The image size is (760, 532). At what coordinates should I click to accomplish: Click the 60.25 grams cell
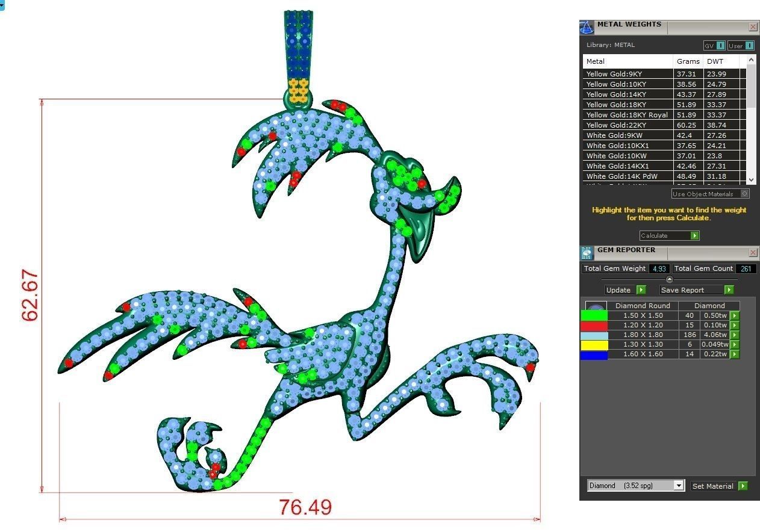[x=688, y=125]
